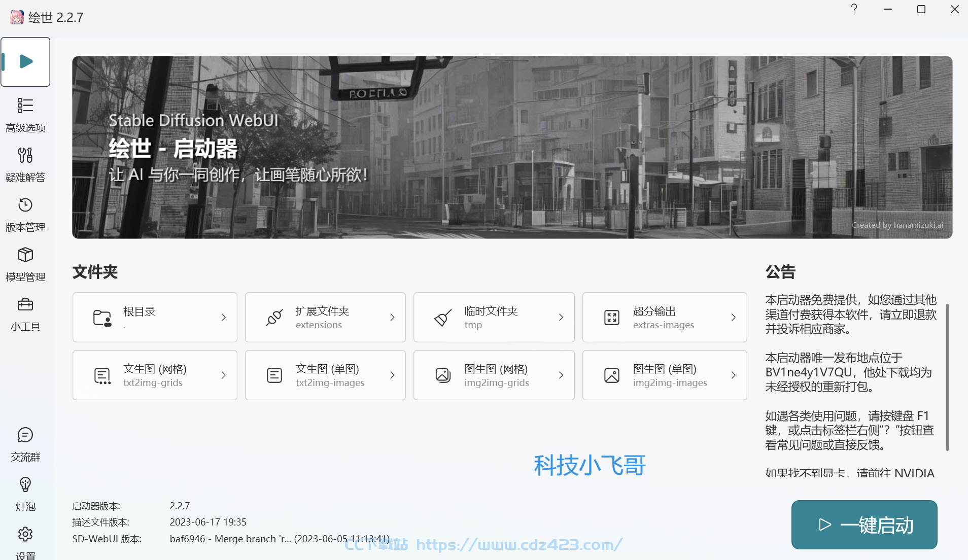
Task: Open 疑难解答 troubleshooting tab
Action: coord(25,165)
